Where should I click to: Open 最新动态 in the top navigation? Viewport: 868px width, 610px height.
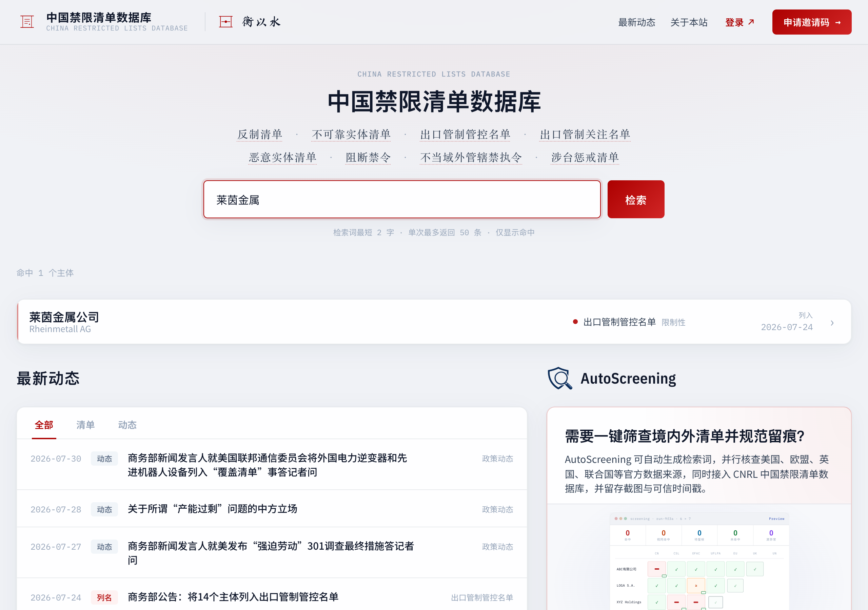pyautogui.click(x=637, y=22)
